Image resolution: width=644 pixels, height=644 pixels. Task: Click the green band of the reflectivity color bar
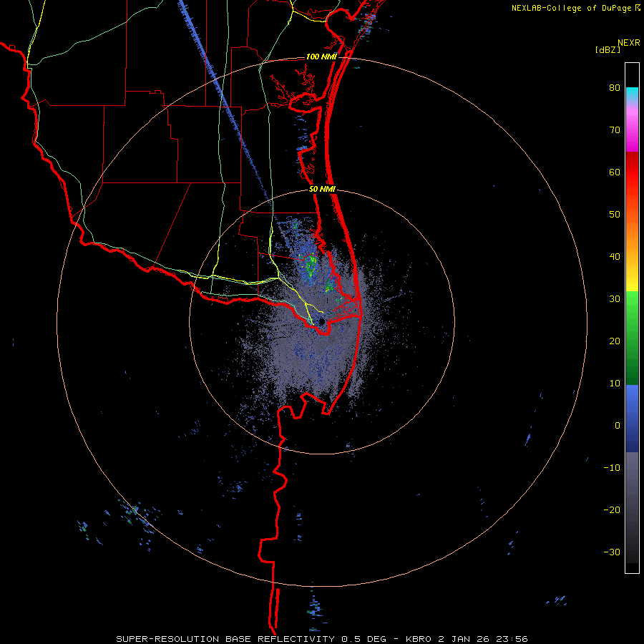(632, 338)
